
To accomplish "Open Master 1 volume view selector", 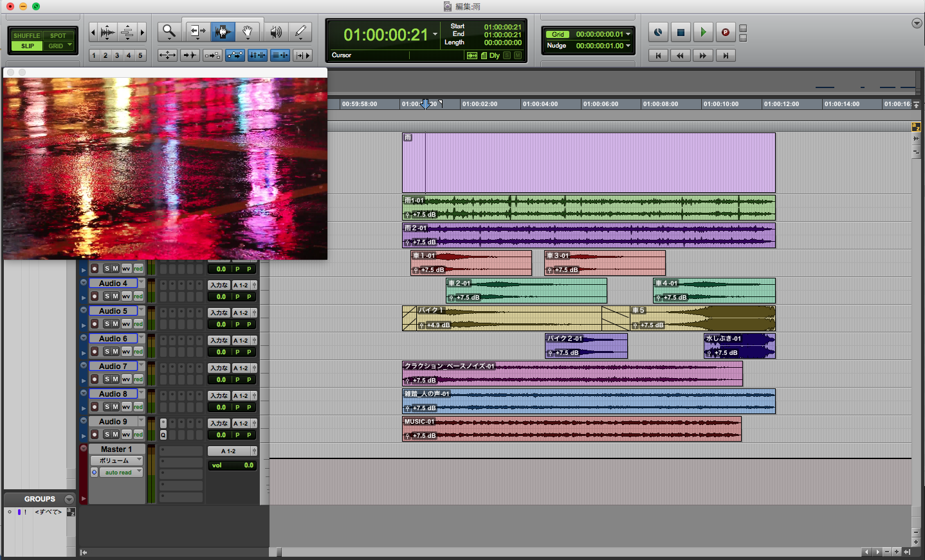I will point(116,461).
